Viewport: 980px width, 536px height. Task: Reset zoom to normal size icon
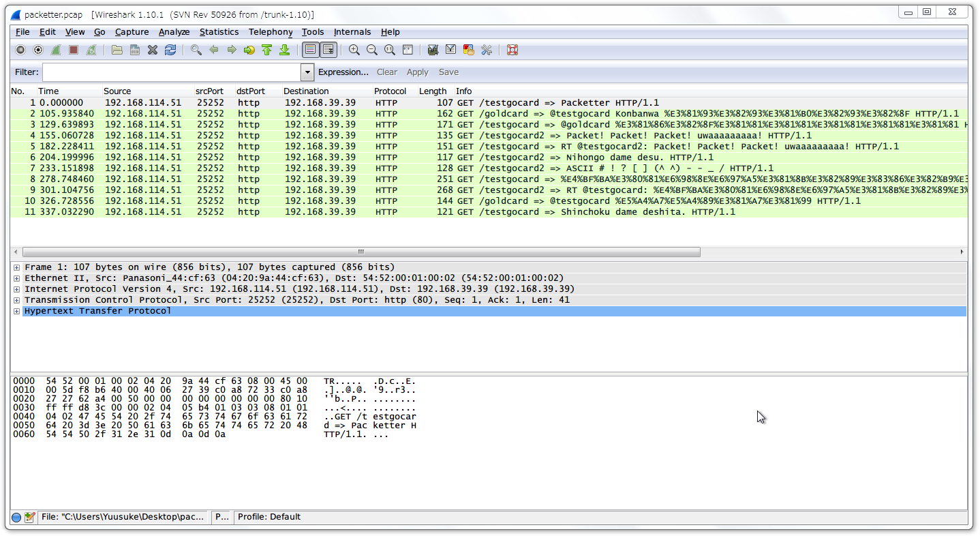point(390,50)
